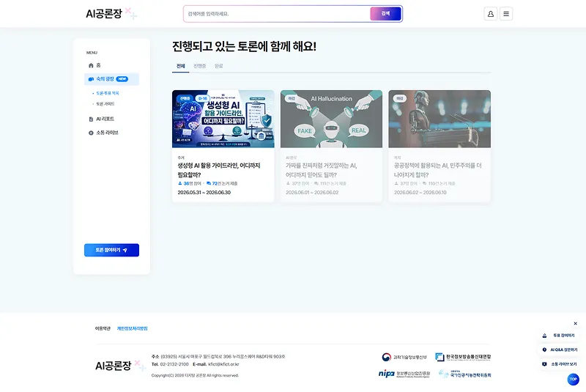Click 마감 badge on AI Hallucination card
The height and width of the screenshot is (392, 586).
pyautogui.click(x=292, y=98)
